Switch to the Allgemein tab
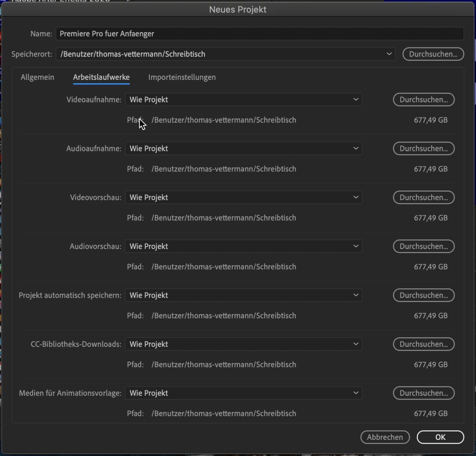 point(37,77)
